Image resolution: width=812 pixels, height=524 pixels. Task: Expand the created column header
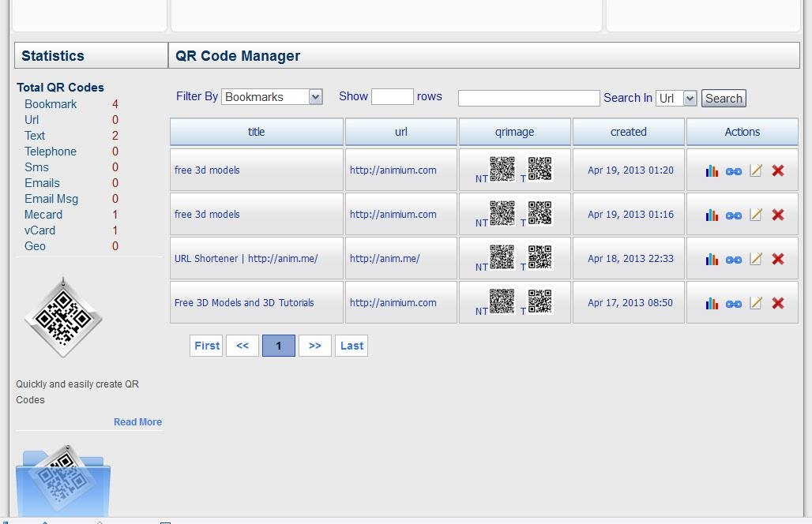tap(628, 132)
